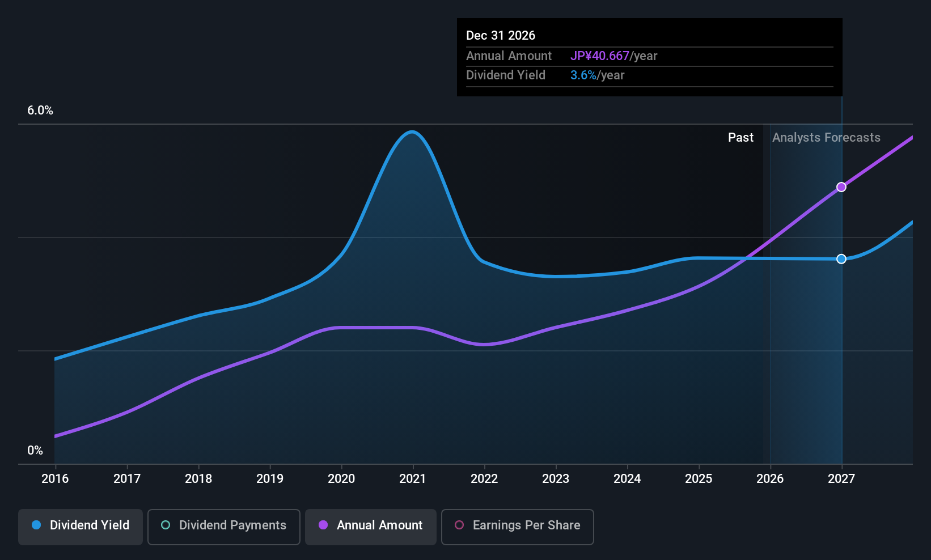Click the Dec 31 2026 tooltip date
The width and height of the screenshot is (931, 560).
point(501,36)
